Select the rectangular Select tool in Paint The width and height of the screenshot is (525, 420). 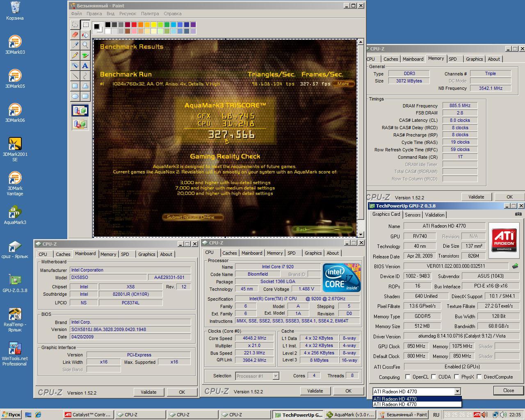pos(85,25)
